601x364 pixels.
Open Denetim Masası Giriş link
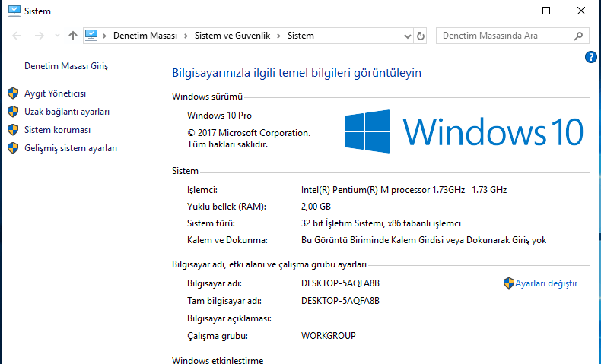66,66
